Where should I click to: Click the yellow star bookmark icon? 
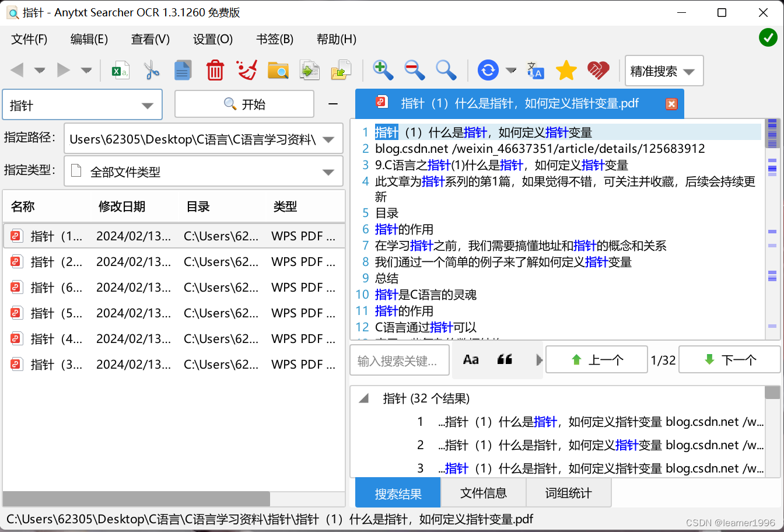[x=566, y=71]
